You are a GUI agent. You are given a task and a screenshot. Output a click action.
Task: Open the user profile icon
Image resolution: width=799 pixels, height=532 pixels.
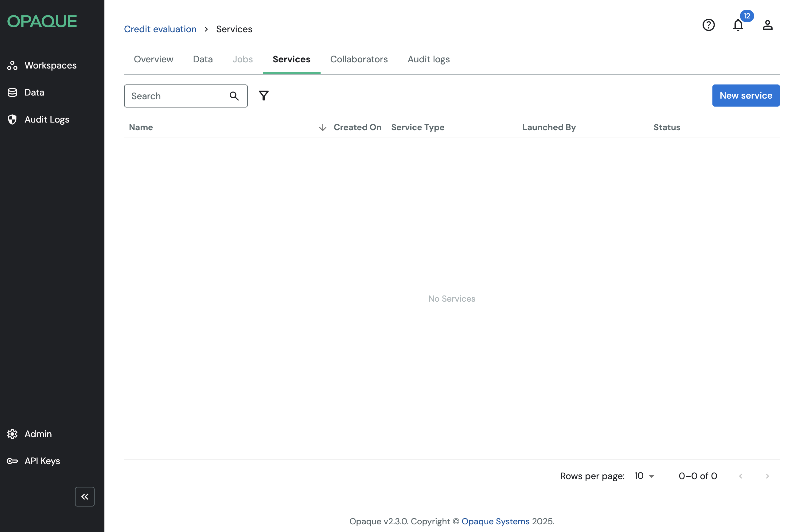(x=767, y=25)
